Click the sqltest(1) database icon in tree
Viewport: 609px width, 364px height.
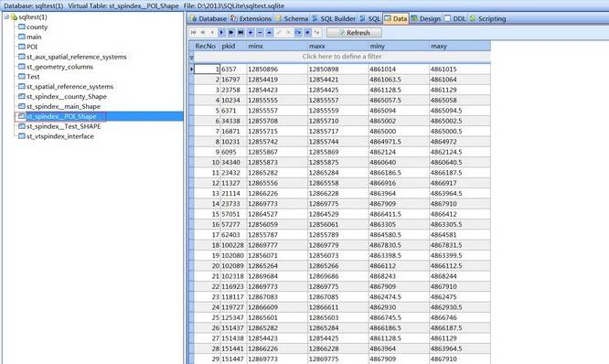(14, 17)
